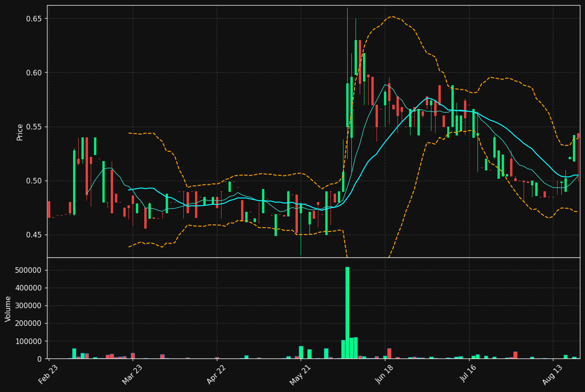Click the Price axis title
Viewport: 585px width, 392px height.
[20, 132]
